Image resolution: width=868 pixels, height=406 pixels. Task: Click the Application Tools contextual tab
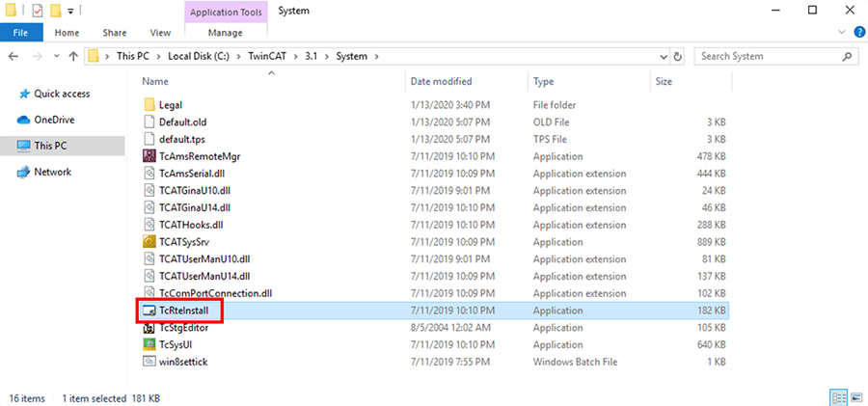tap(226, 12)
